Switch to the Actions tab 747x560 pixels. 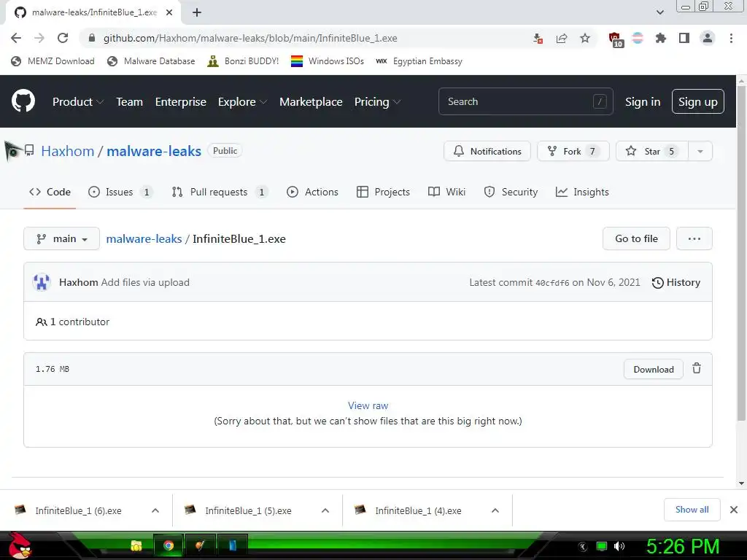pos(312,192)
